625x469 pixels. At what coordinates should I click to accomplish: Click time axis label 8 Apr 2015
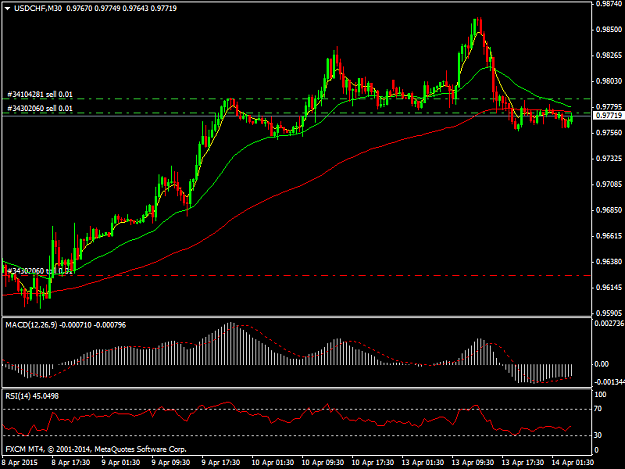(x=20, y=463)
